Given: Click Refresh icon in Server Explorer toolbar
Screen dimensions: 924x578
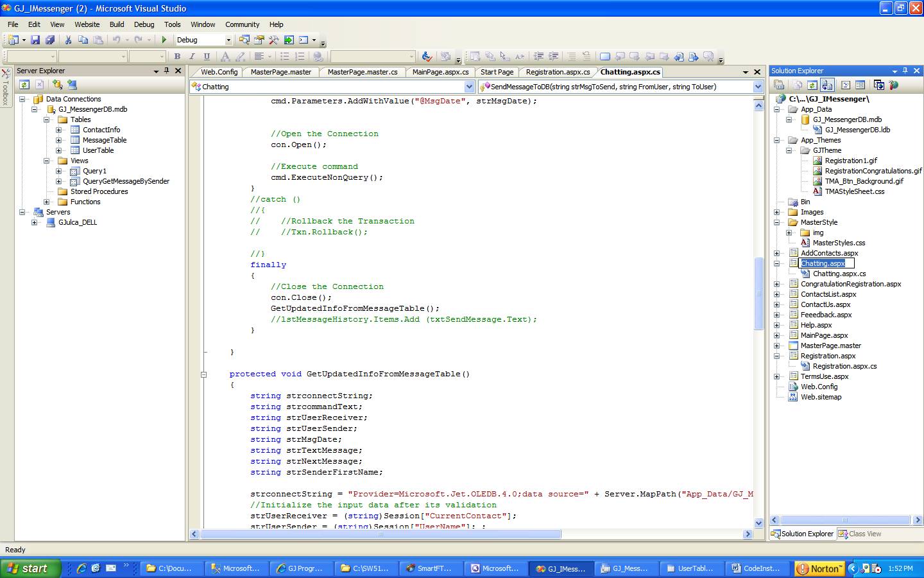Looking at the screenshot, I should click(24, 85).
